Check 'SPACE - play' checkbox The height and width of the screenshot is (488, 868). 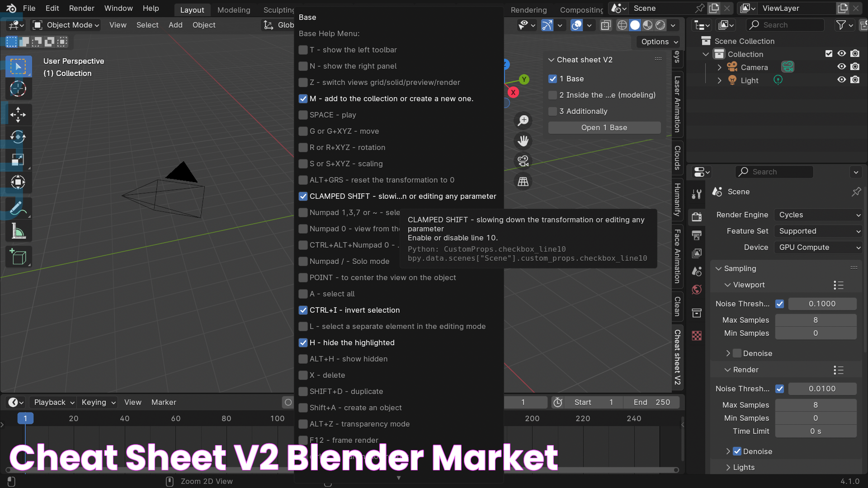click(x=303, y=115)
